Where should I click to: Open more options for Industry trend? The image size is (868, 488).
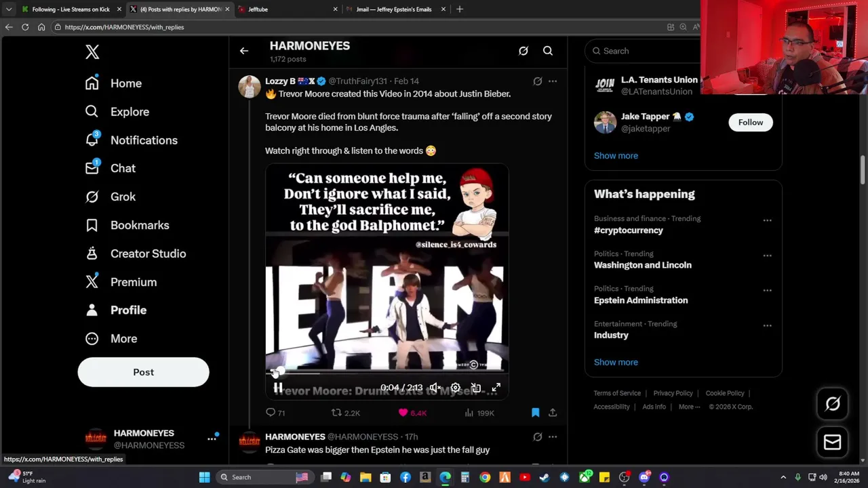[x=767, y=325]
